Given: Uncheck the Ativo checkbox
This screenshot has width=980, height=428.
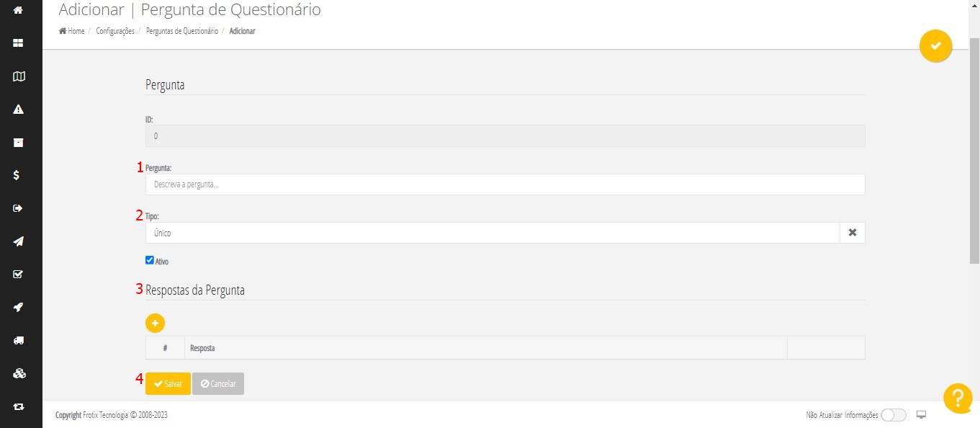Looking at the screenshot, I should tap(150, 261).
